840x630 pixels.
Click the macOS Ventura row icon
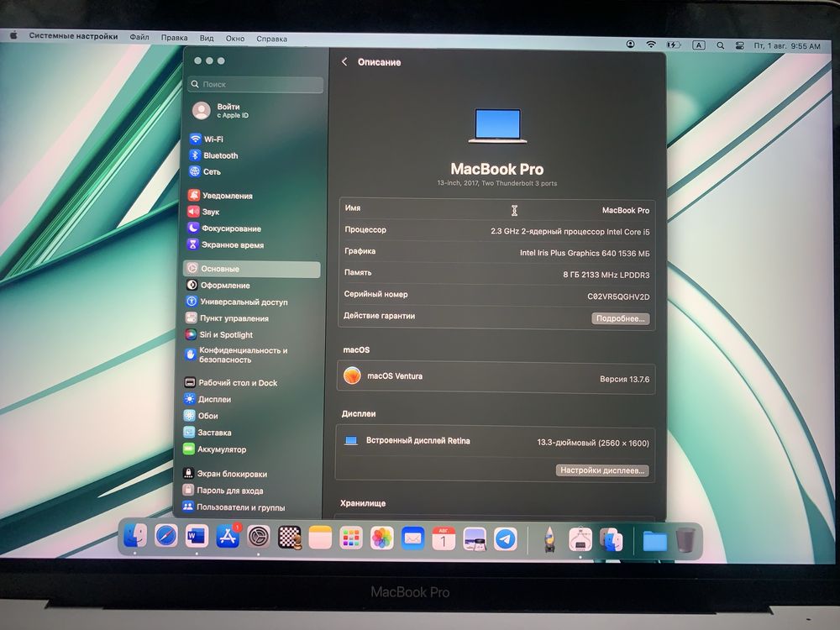coord(352,375)
